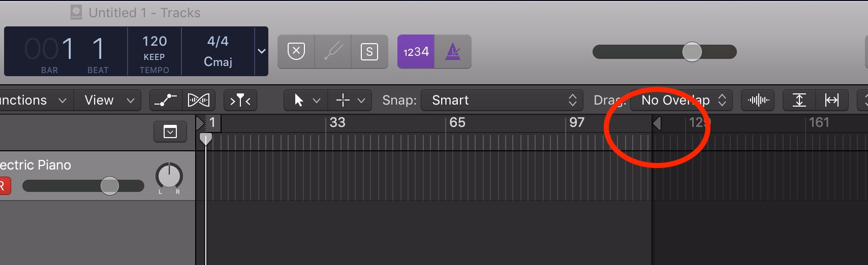
Task: Toggle the metronome click
Action: (453, 51)
